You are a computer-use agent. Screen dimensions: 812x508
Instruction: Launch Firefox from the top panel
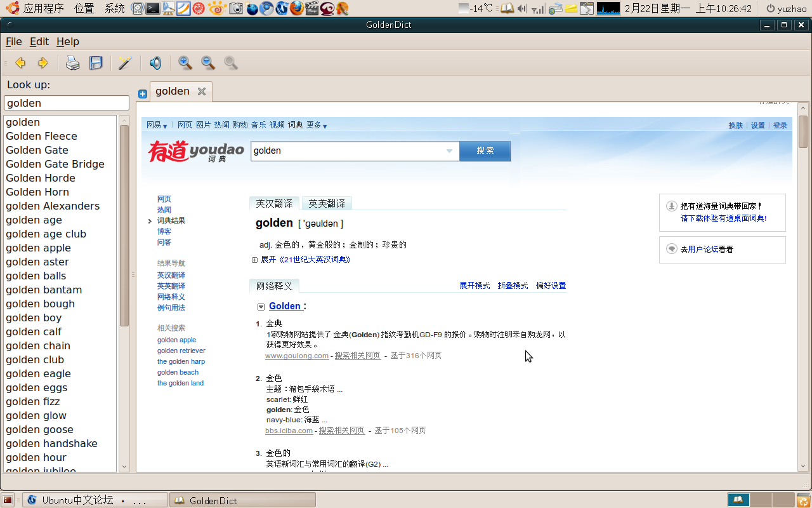pyautogui.click(x=297, y=8)
